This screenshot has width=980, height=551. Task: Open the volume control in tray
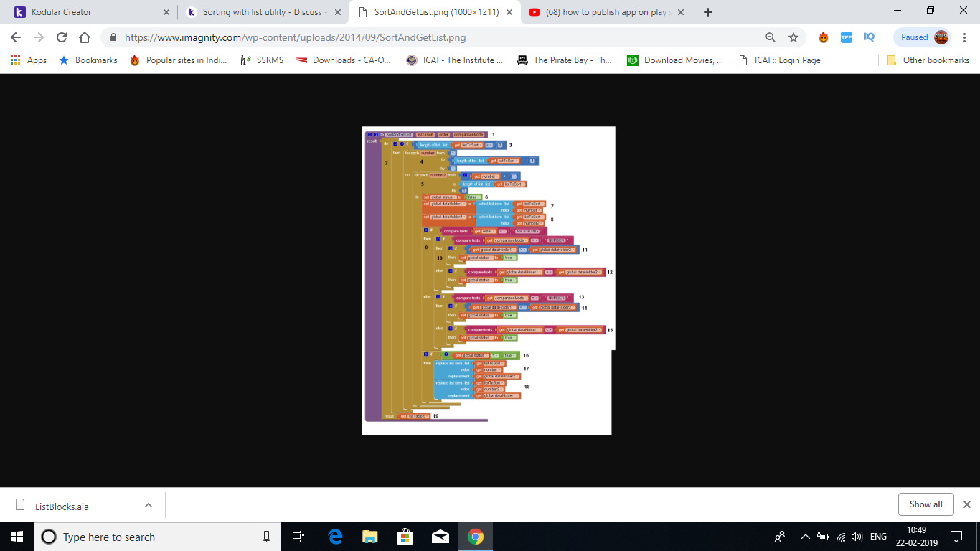[x=857, y=537]
